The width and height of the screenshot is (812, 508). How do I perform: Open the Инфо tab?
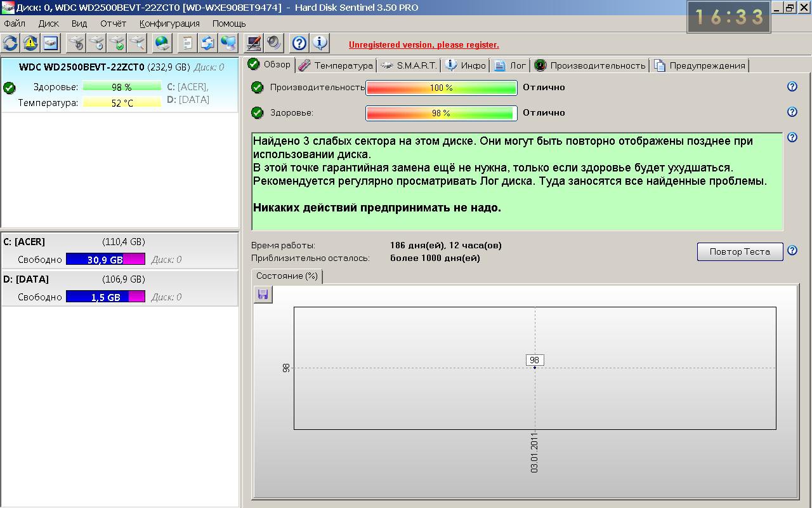[x=466, y=65]
